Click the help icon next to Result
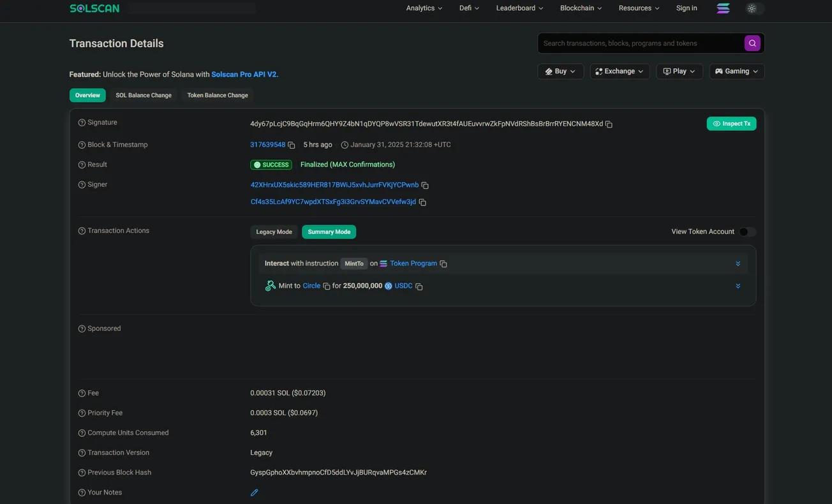Image resolution: width=832 pixels, height=504 pixels. pyautogui.click(x=82, y=165)
